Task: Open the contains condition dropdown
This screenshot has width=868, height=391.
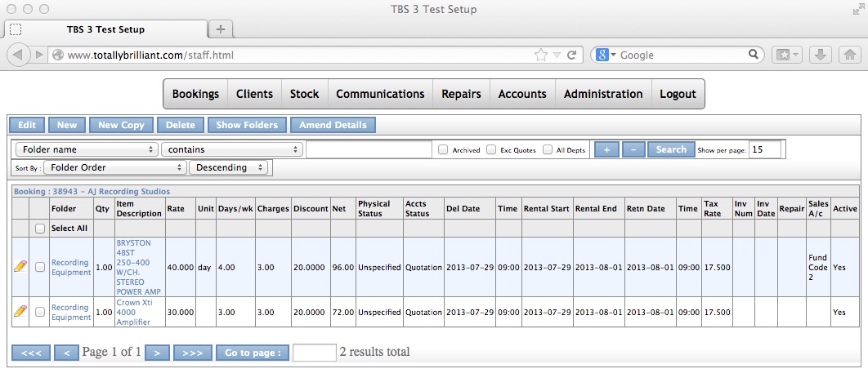Action: [x=232, y=149]
